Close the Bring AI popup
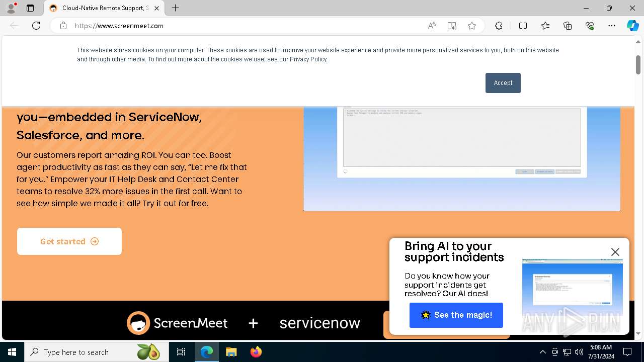The height and width of the screenshot is (362, 644). 615,252
